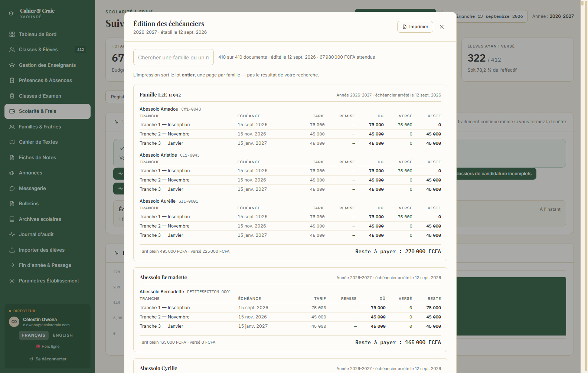Print the échéanciers with Imprimer button
588x373 pixels.
[x=415, y=27]
